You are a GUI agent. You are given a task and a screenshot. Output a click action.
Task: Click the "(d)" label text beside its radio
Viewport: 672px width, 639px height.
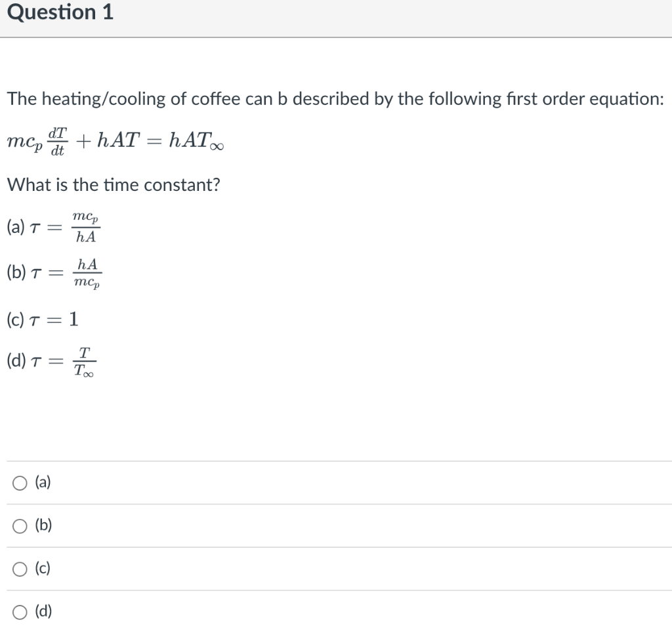point(43,611)
